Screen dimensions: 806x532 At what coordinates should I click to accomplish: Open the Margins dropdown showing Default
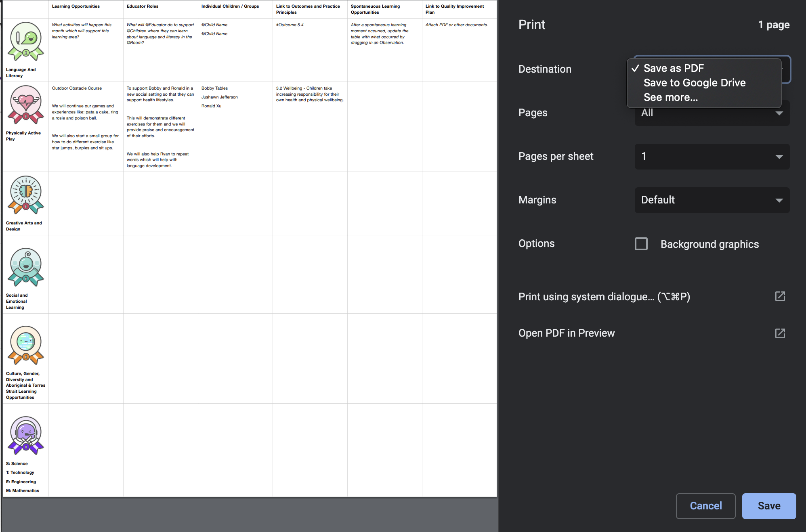coord(712,200)
